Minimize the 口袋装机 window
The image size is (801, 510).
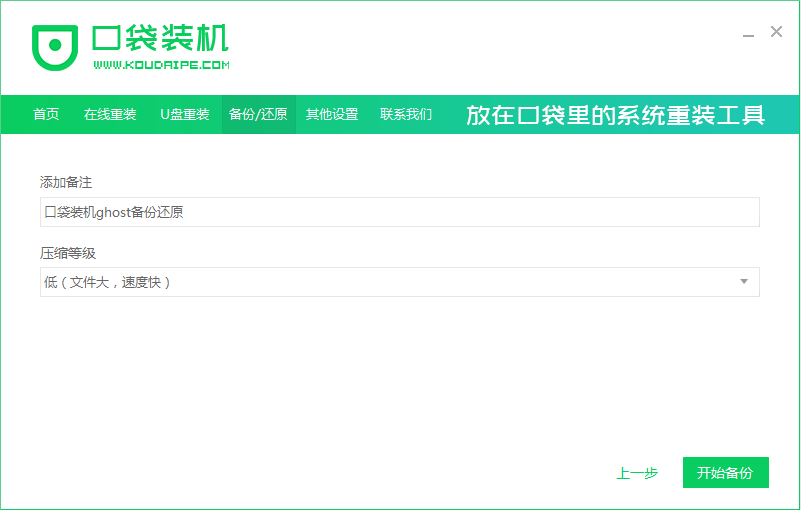[749, 33]
